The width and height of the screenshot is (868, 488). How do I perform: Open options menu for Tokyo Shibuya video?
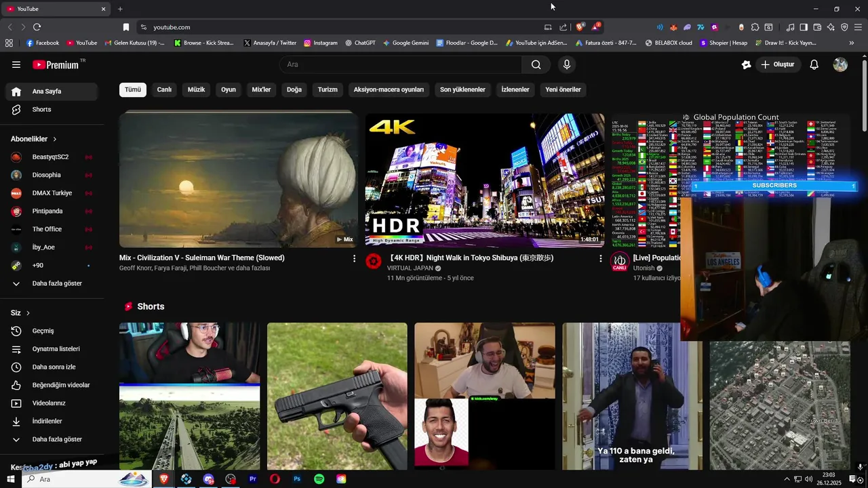(x=600, y=258)
